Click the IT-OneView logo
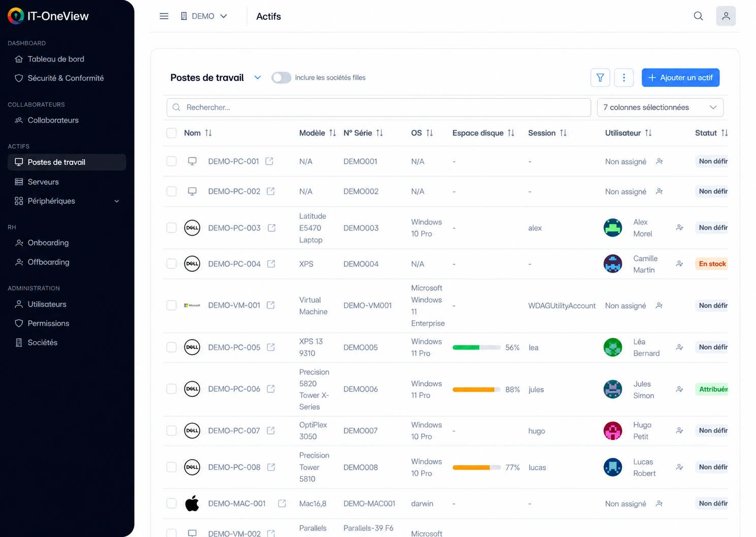Viewport: 756px width, 537px height. pyautogui.click(x=48, y=16)
